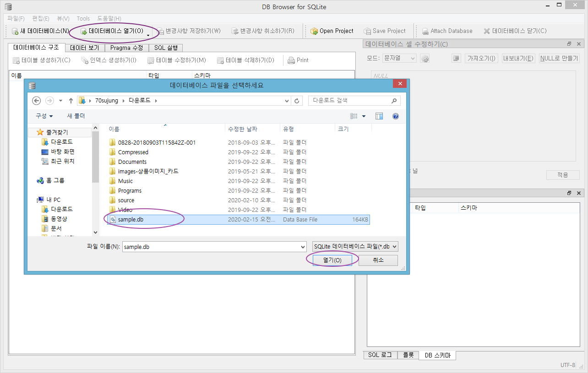The width and height of the screenshot is (588, 373).
Task: Click the 열기(O) button
Action: click(x=332, y=260)
